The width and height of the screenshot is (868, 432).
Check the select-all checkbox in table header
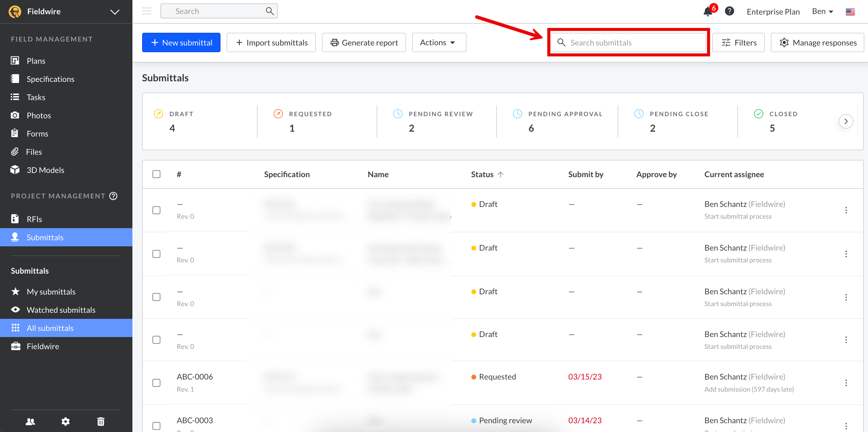(x=156, y=174)
